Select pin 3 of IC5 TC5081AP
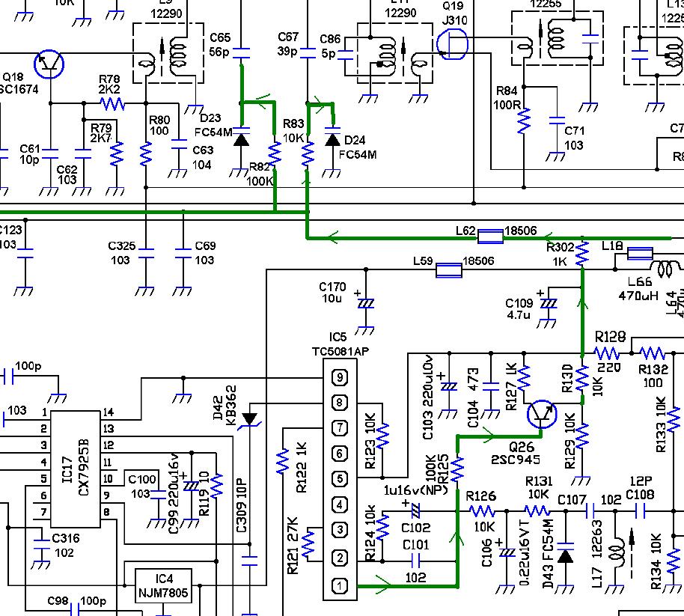The width and height of the screenshot is (684, 616). click(340, 530)
